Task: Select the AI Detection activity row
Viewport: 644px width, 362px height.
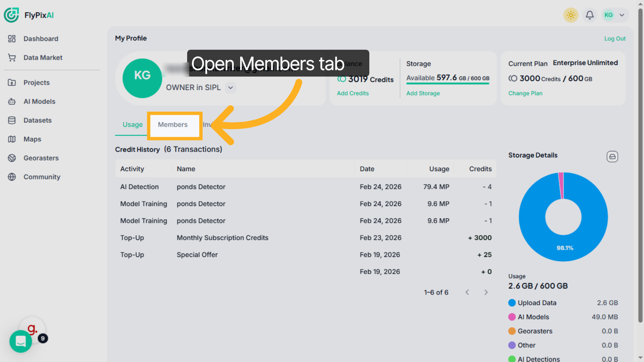Action: (x=306, y=187)
